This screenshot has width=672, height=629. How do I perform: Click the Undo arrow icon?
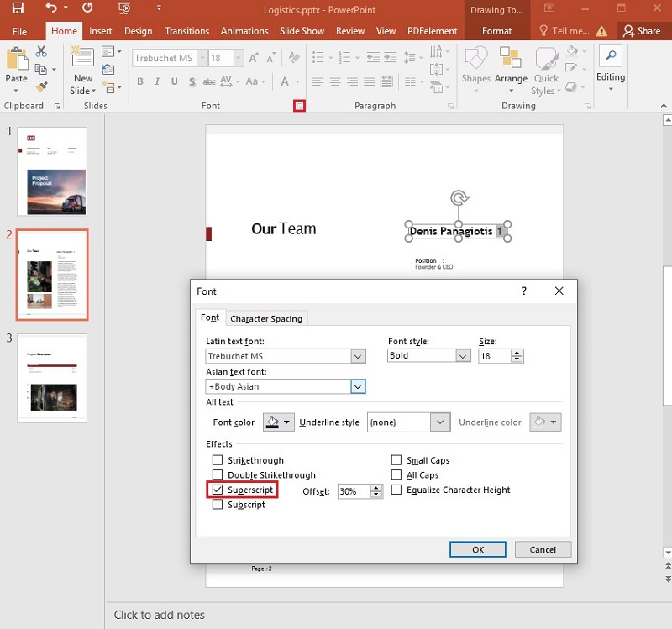[51, 8]
